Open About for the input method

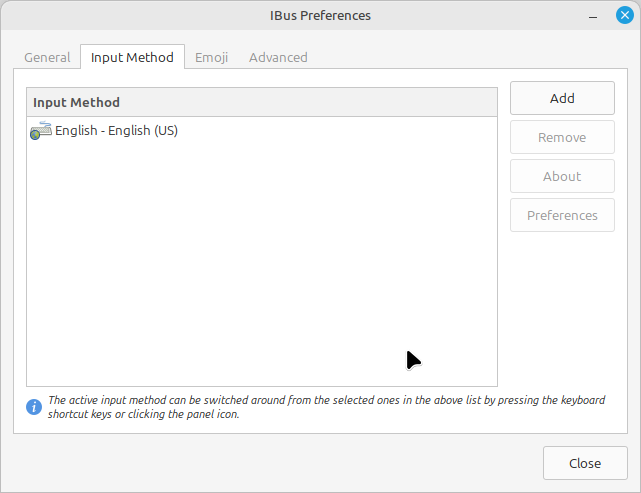562,176
